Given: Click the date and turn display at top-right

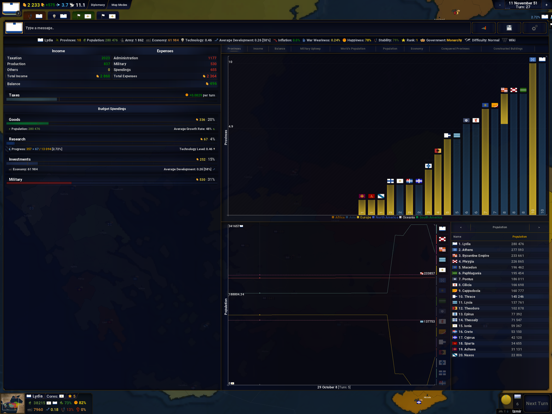Looking at the screenshot, I should point(522,5).
